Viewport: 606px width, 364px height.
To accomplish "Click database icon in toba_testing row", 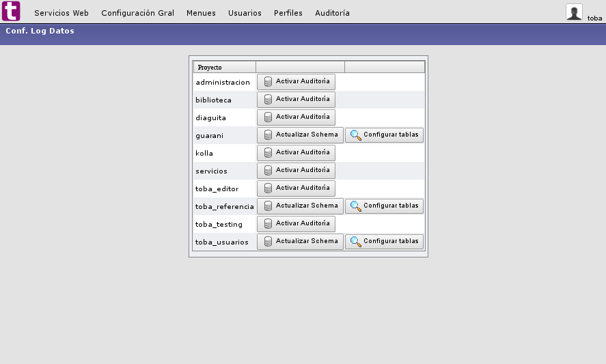I will pyautogui.click(x=268, y=224).
